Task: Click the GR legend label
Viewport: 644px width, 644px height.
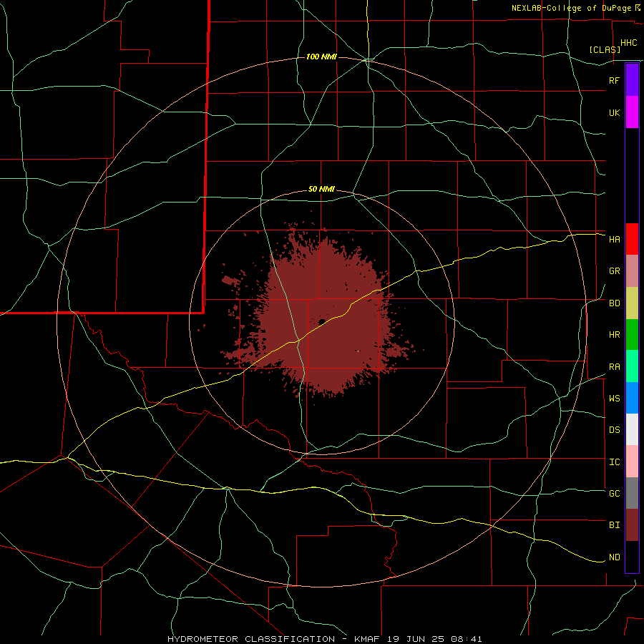Action: 614,271
